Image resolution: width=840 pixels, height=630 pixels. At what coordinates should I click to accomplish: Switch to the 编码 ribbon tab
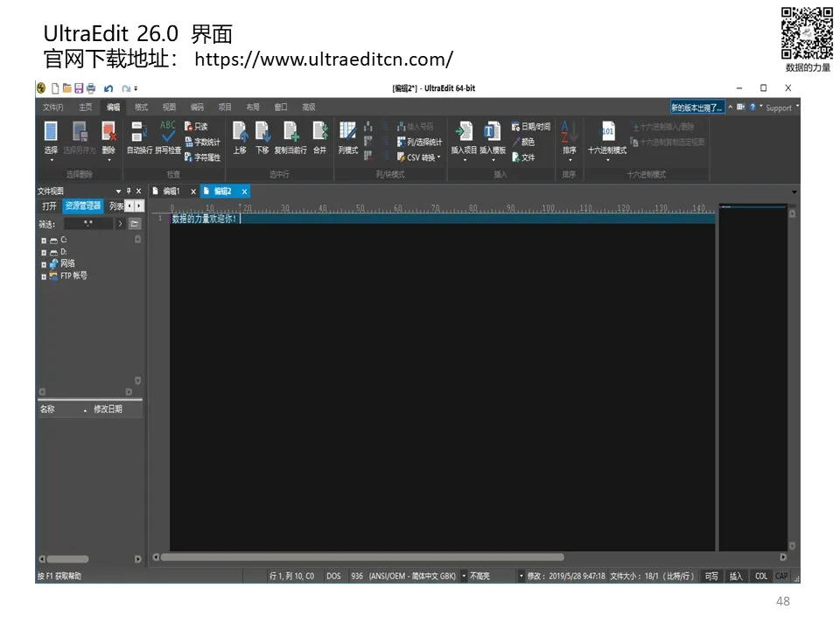point(197,107)
